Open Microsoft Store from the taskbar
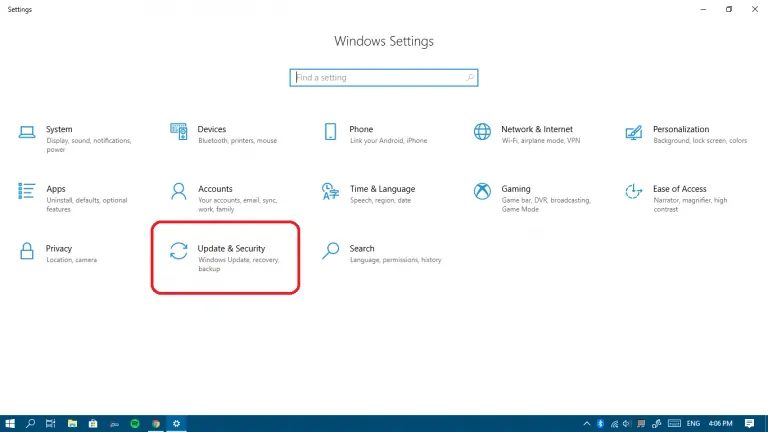The image size is (768, 432). tap(93, 424)
